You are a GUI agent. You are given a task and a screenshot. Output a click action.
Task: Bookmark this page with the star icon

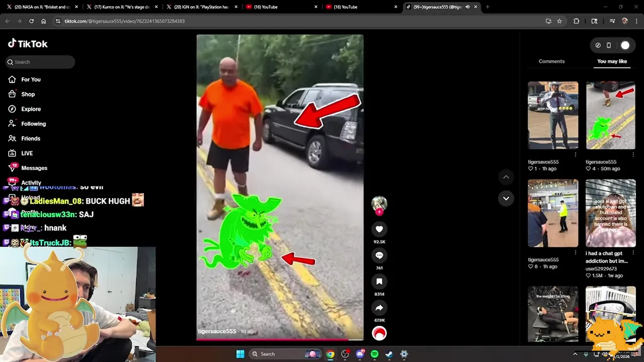tap(559, 21)
